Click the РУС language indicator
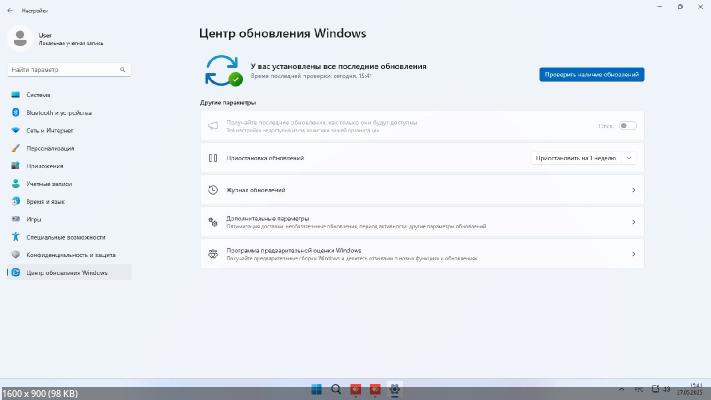 [639, 389]
